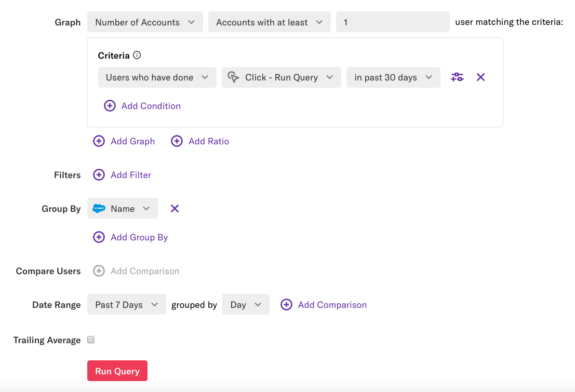Click the plus icon for Add Graph
This screenshot has width=575, height=392.
pyautogui.click(x=99, y=141)
